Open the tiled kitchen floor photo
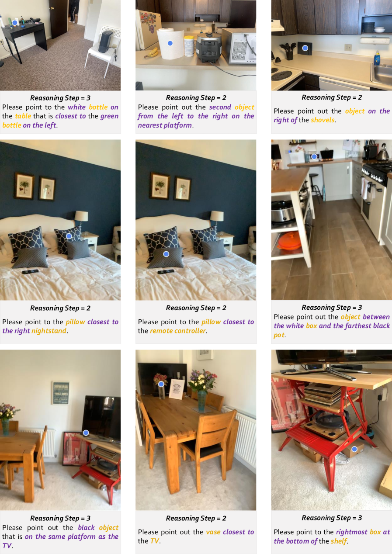Viewport: 392px width, 554px height. [332, 220]
